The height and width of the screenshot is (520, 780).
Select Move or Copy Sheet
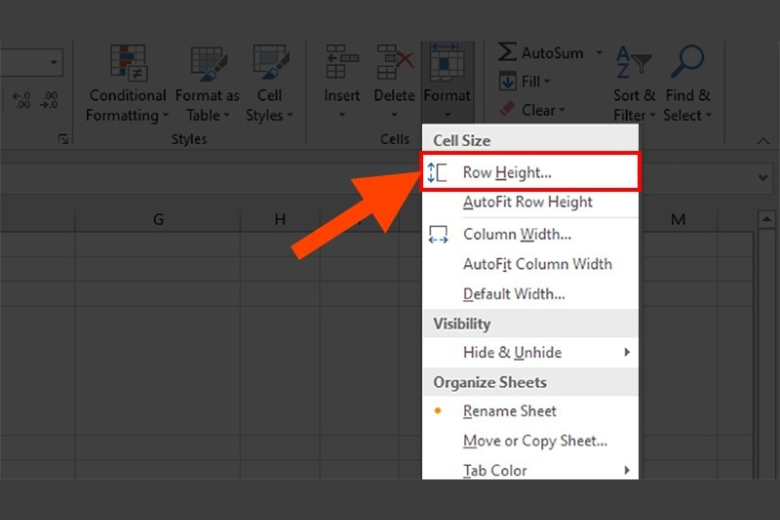coord(530,441)
